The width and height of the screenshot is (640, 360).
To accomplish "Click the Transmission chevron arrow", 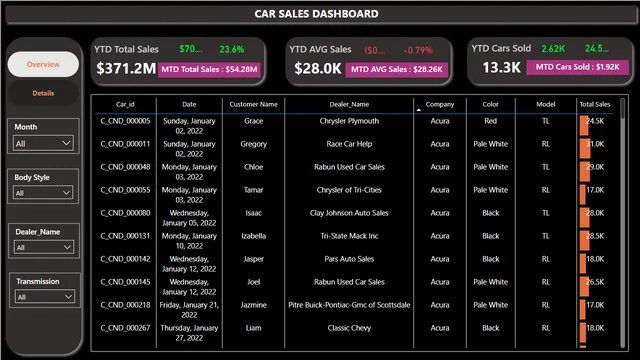I will [x=68, y=297].
